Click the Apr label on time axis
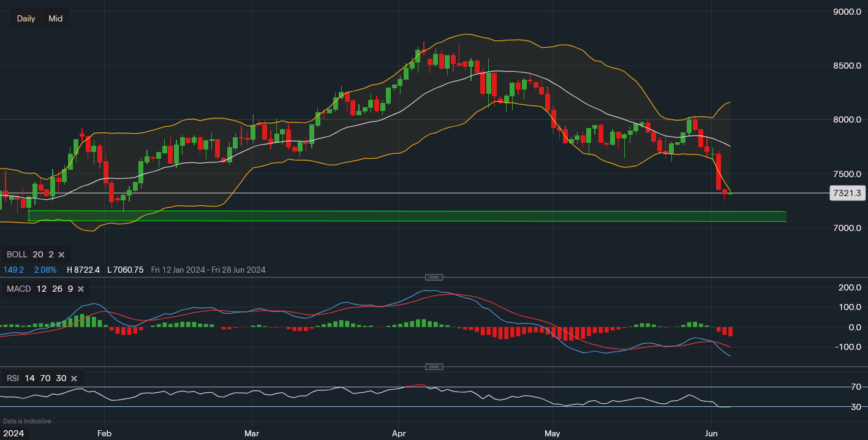The height and width of the screenshot is (440, 868). click(x=399, y=433)
